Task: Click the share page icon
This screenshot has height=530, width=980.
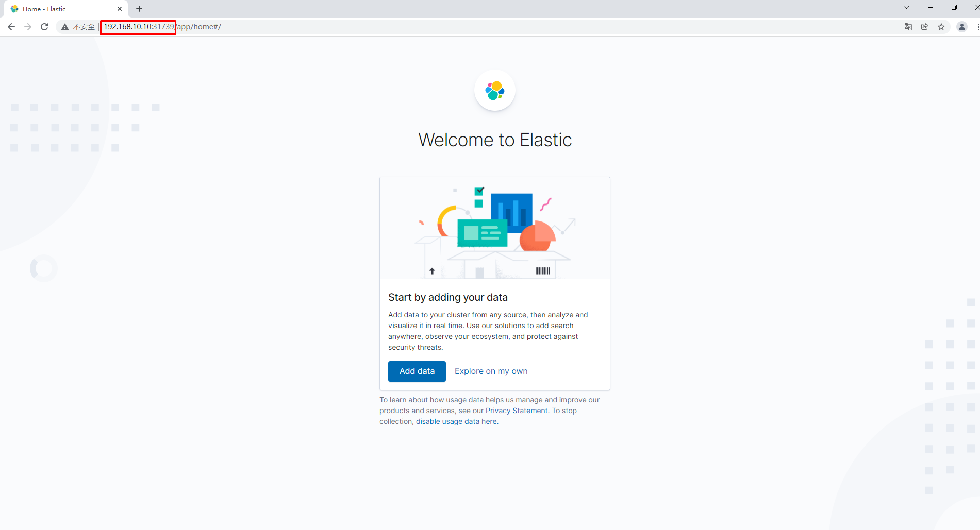Action: pyautogui.click(x=924, y=27)
